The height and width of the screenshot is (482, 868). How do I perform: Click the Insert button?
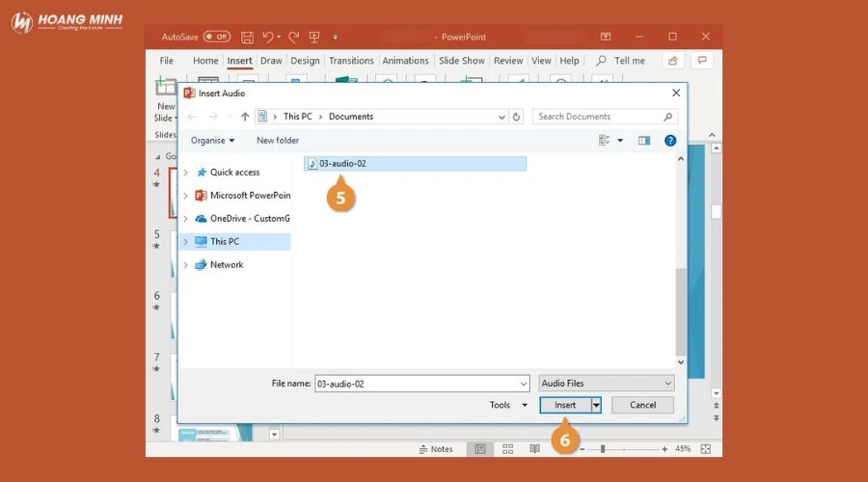coord(565,405)
